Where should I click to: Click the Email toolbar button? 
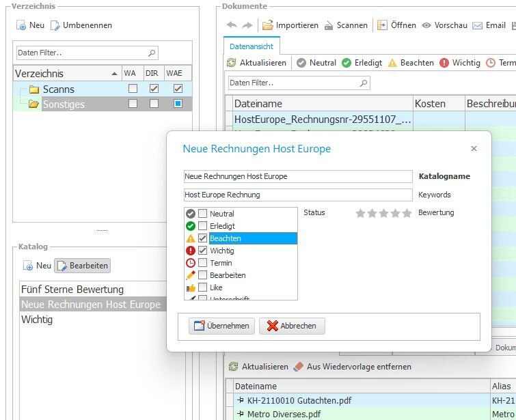pos(489,25)
